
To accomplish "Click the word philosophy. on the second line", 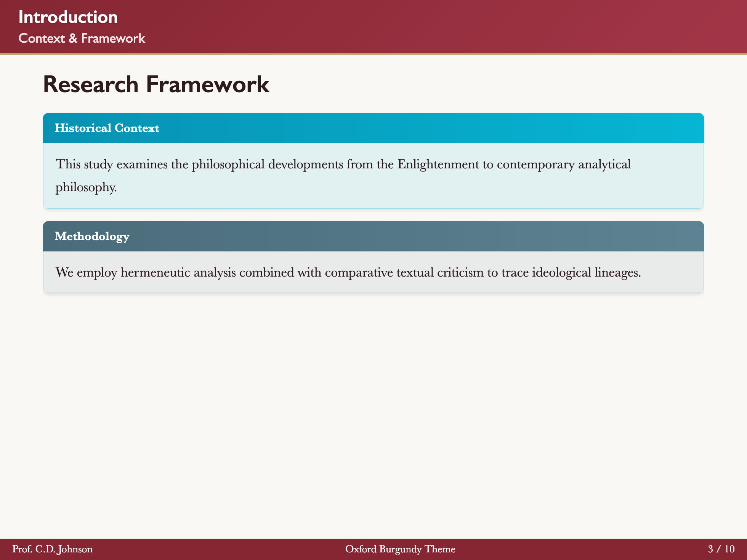I will point(86,187).
